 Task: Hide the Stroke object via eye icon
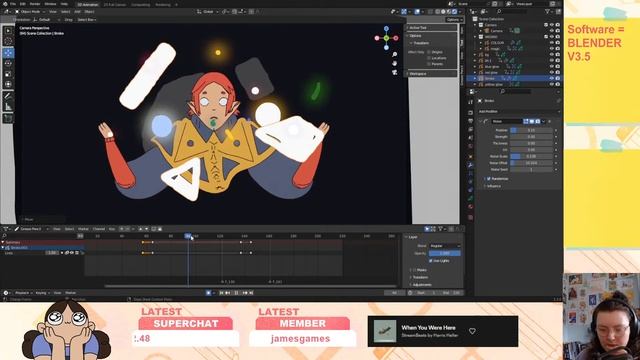point(552,78)
